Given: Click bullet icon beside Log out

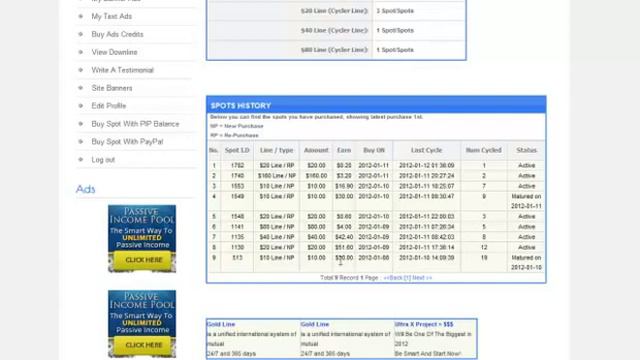Looking at the screenshot, I should [80, 160].
